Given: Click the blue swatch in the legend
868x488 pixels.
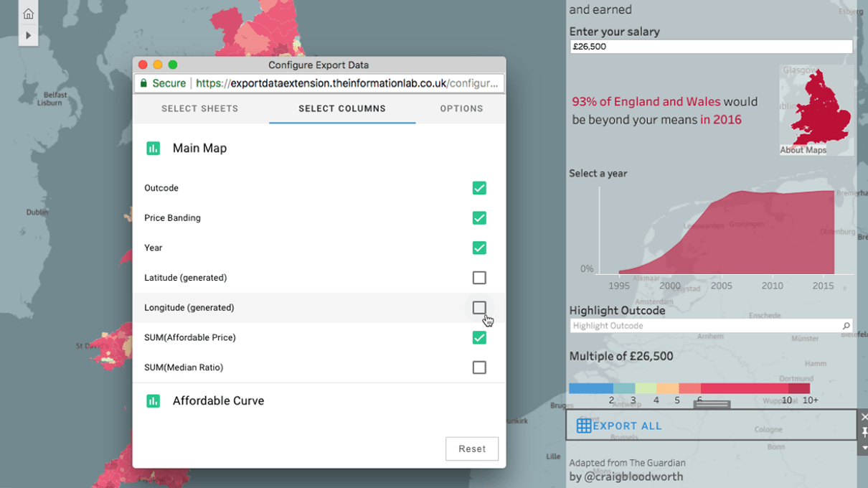Looking at the screenshot, I should point(590,388).
